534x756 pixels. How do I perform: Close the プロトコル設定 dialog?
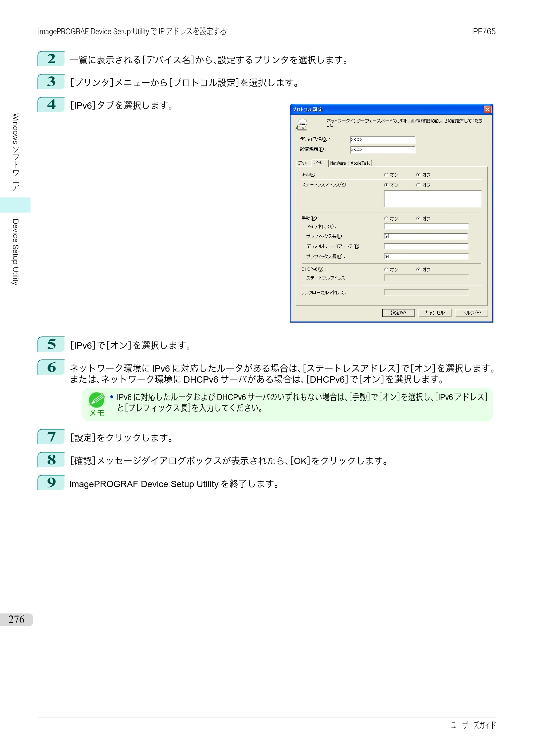487,109
